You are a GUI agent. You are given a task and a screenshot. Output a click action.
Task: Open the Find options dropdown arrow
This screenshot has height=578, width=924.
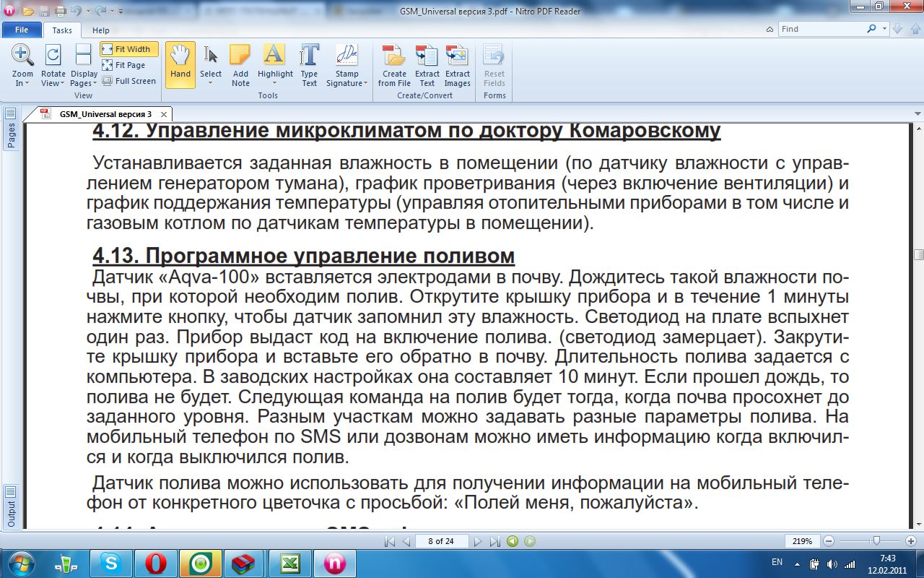pyautogui.click(x=885, y=29)
